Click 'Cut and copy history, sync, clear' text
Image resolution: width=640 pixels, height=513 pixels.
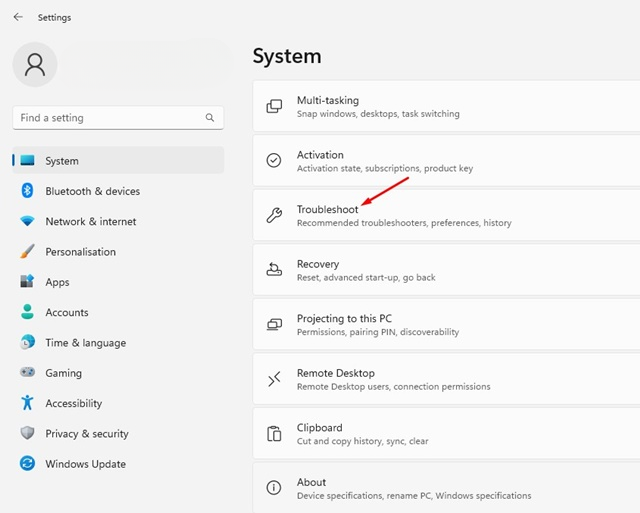pyautogui.click(x=362, y=441)
